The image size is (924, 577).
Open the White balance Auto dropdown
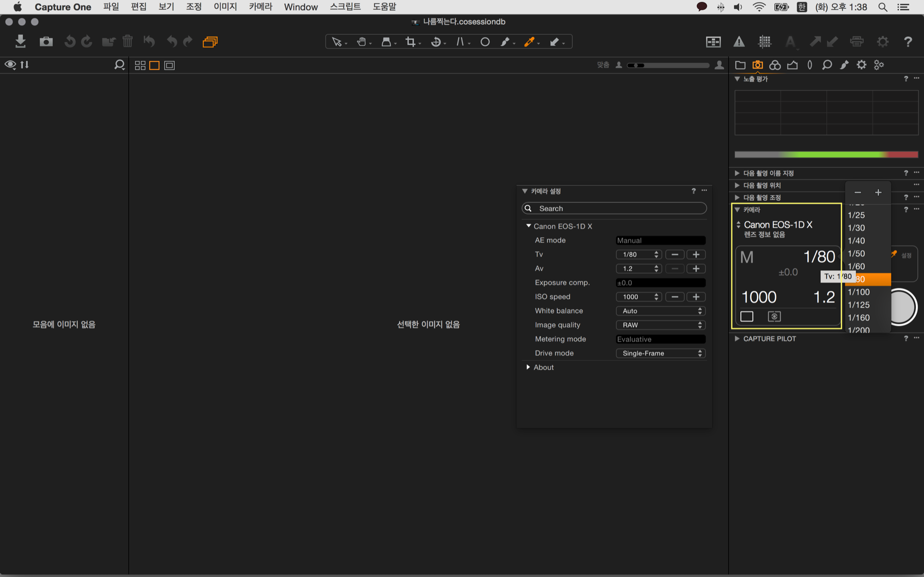660,311
